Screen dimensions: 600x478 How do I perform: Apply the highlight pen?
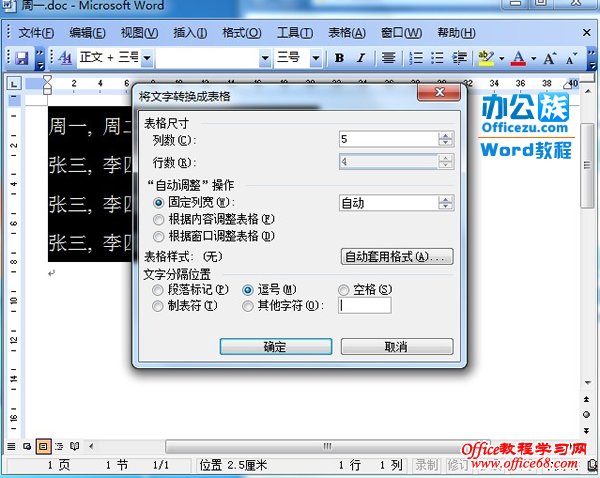coord(486,58)
